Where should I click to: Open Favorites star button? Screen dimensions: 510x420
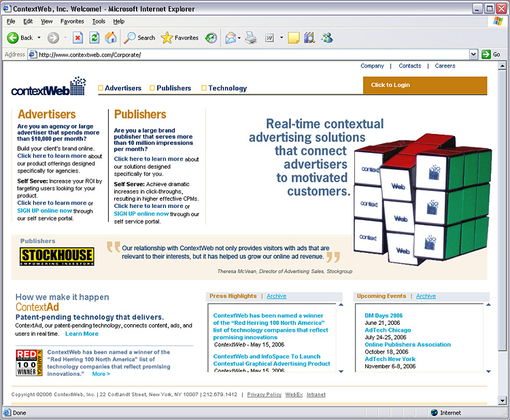pos(180,37)
